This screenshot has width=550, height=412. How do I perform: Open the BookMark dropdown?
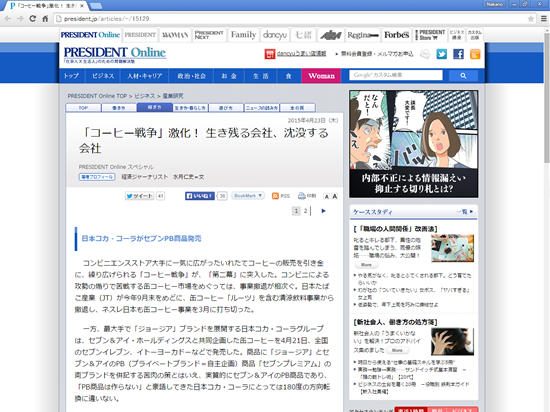(x=248, y=196)
